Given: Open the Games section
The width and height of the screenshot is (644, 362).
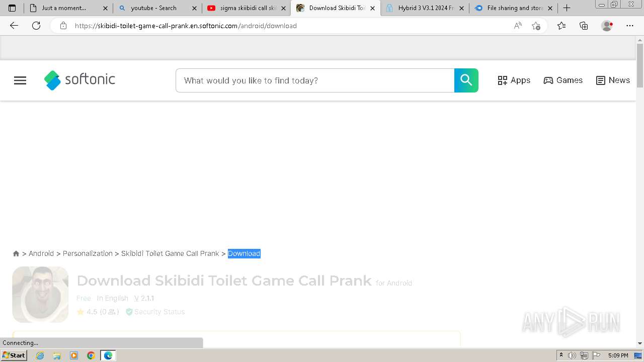Looking at the screenshot, I should pos(563,80).
